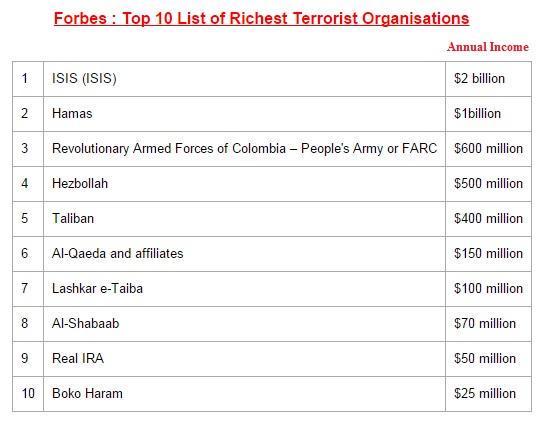
Task: Select Al-Qaeda and affiliates cell
Action: click(x=244, y=254)
